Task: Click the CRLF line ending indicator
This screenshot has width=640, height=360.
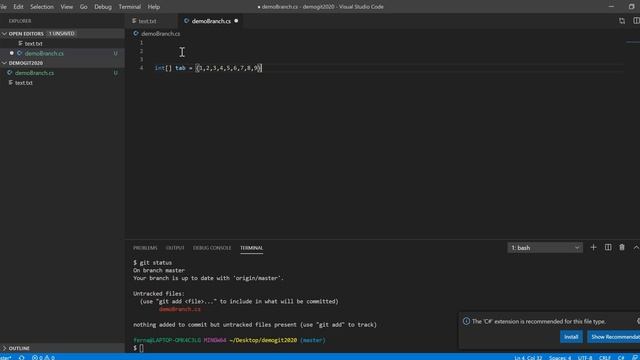Action: [605, 358]
